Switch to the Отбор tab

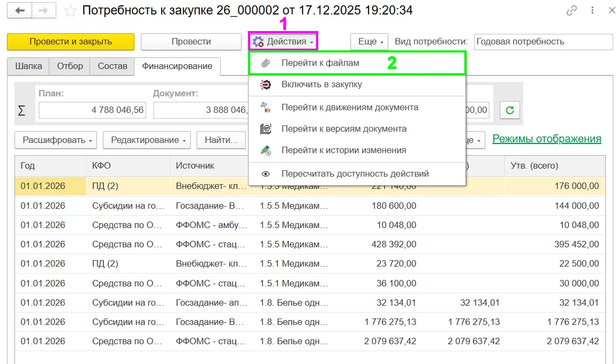point(70,66)
